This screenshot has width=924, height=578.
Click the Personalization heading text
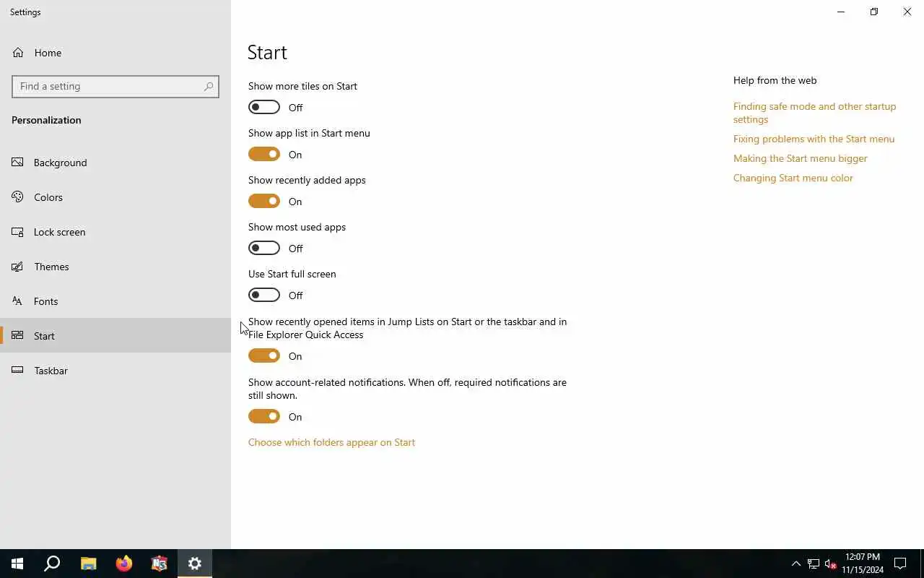click(46, 120)
